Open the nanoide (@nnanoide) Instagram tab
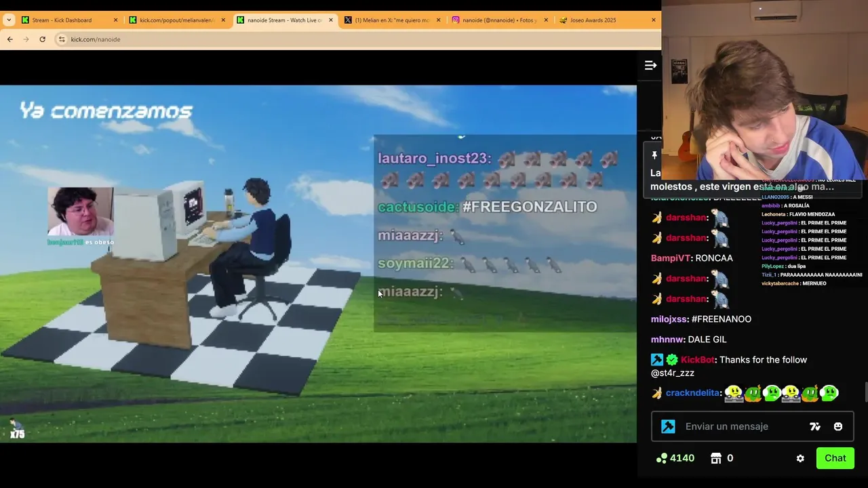This screenshot has height=488, width=868. pyautogui.click(x=500, y=20)
